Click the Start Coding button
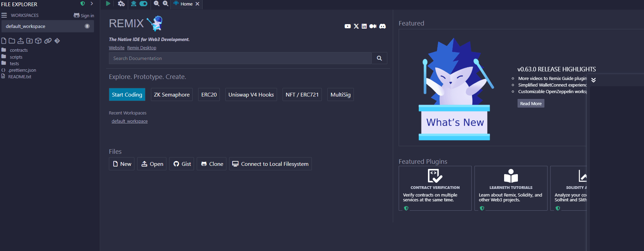644x251 pixels. click(x=127, y=94)
